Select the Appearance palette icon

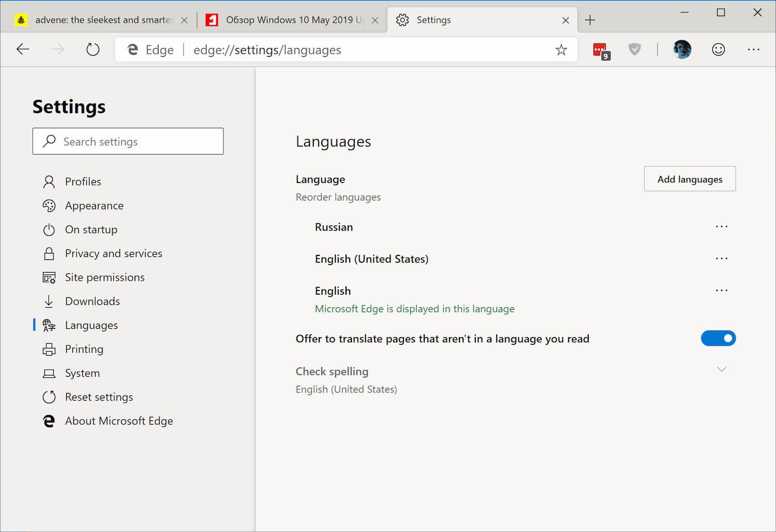[49, 205]
